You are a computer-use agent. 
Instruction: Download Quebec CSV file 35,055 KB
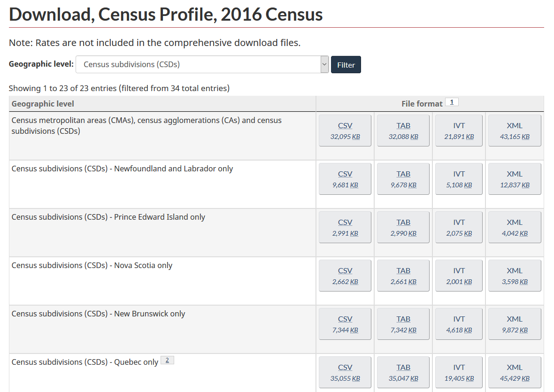pyautogui.click(x=345, y=372)
